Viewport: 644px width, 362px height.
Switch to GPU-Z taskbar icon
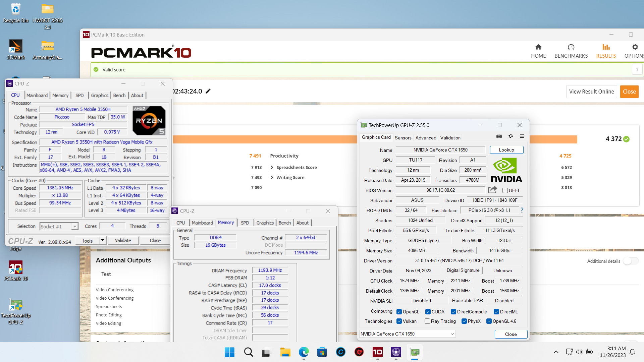pyautogui.click(x=414, y=352)
